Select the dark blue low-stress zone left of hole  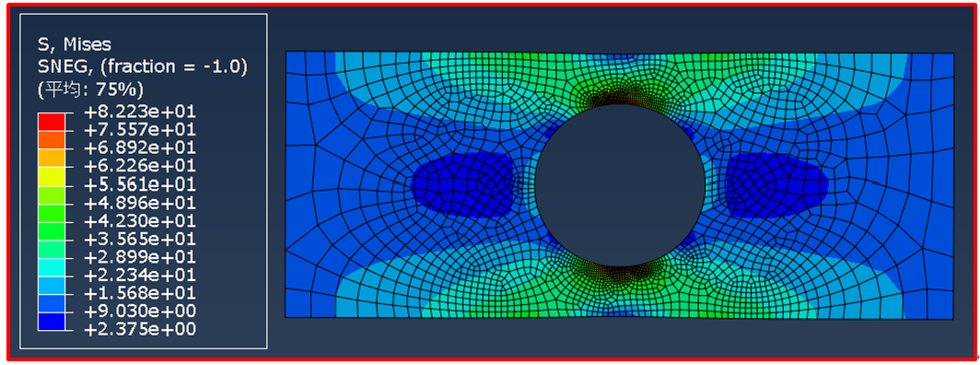[466, 185]
